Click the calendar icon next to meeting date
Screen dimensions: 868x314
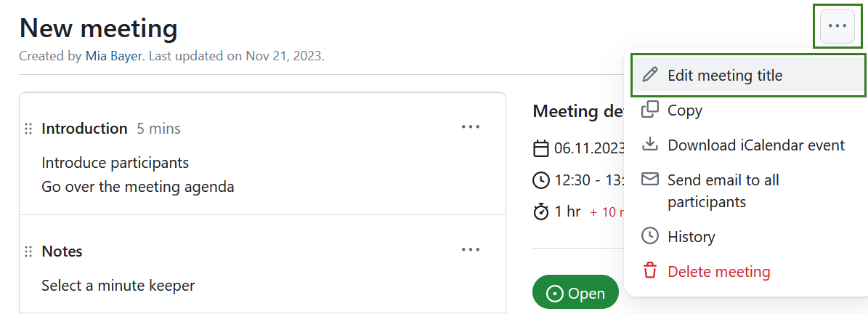coord(541,148)
